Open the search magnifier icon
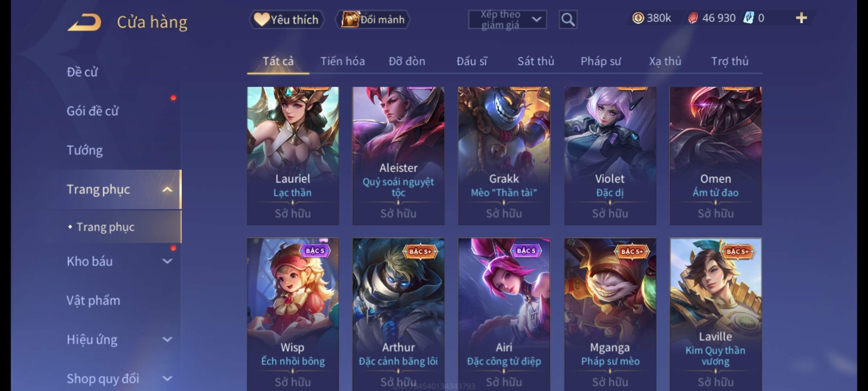The height and width of the screenshot is (391, 868). [x=568, y=20]
